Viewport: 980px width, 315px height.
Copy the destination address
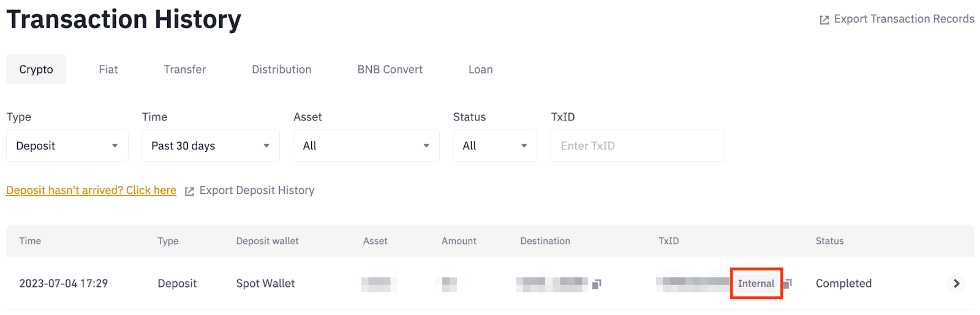pos(597,284)
